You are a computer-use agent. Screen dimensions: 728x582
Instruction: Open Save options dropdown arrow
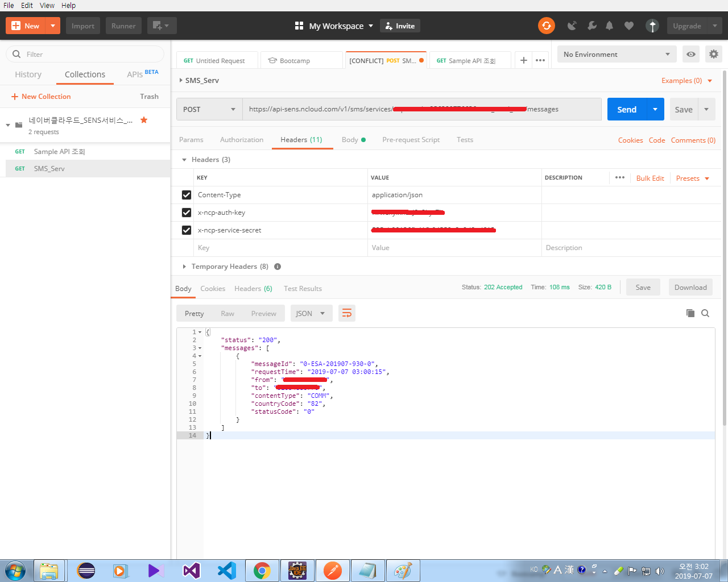pos(706,109)
